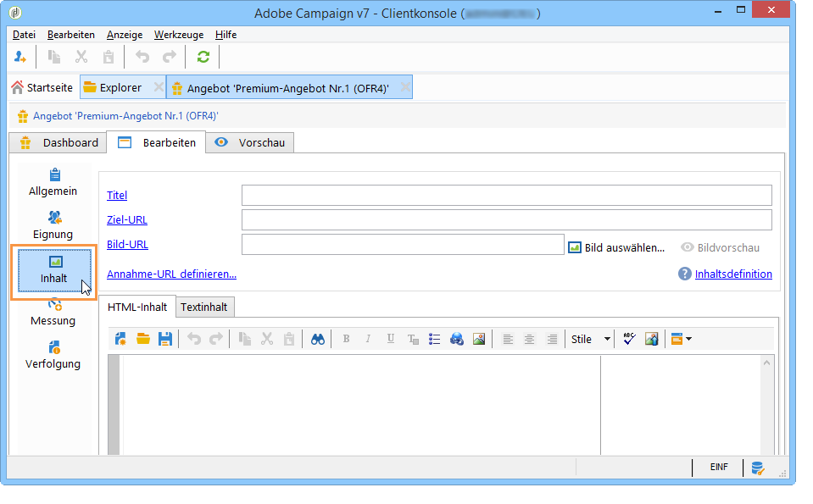Click the green Refresh icon

tap(203, 57)
